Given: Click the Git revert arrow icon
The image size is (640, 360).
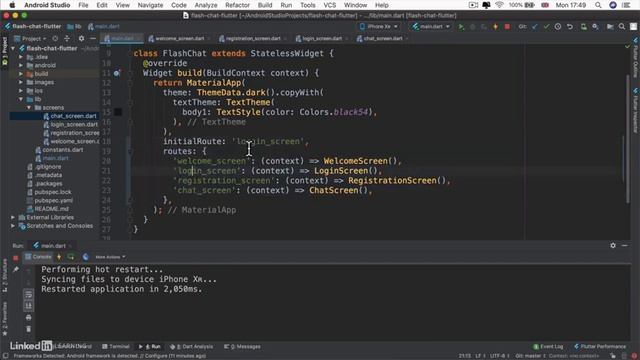Looking at the screenshot, I should [x=570, y=27].
